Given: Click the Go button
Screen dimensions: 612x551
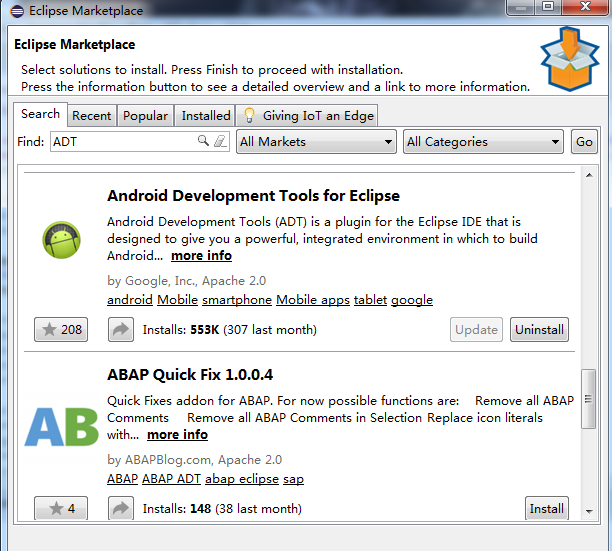Looking at the screenshot, I should pos(584,142).
